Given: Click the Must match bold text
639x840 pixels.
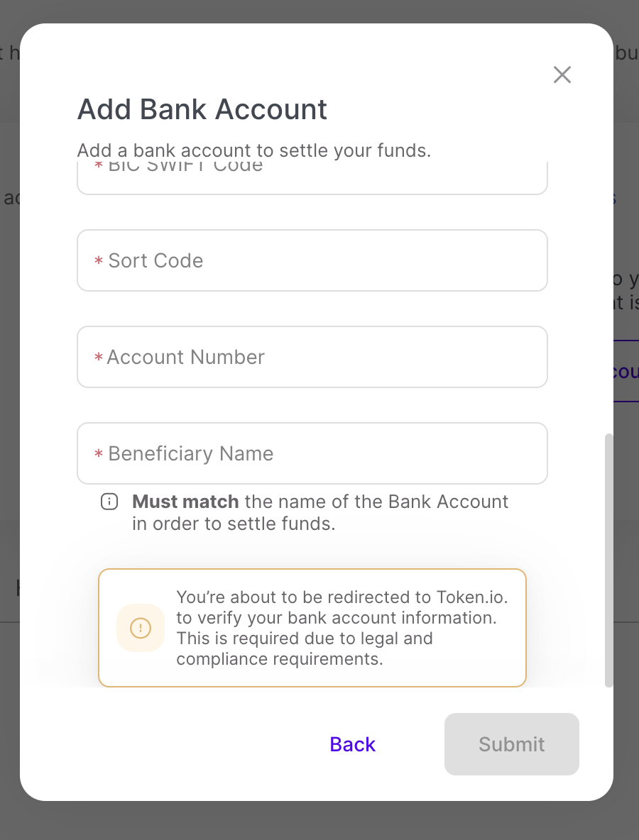Looking at the screenshot, I should 185,502.
